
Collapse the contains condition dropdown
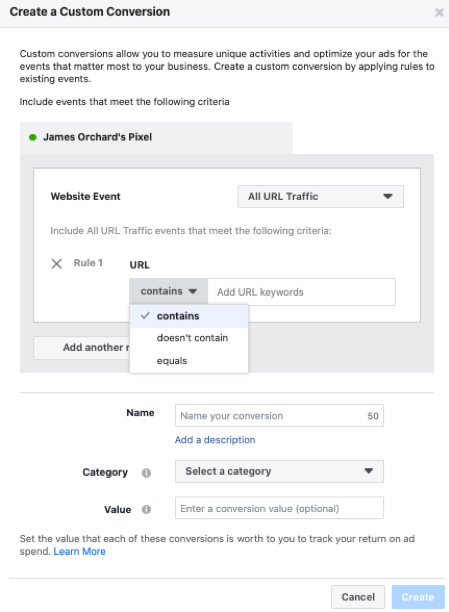pos(168,291)
